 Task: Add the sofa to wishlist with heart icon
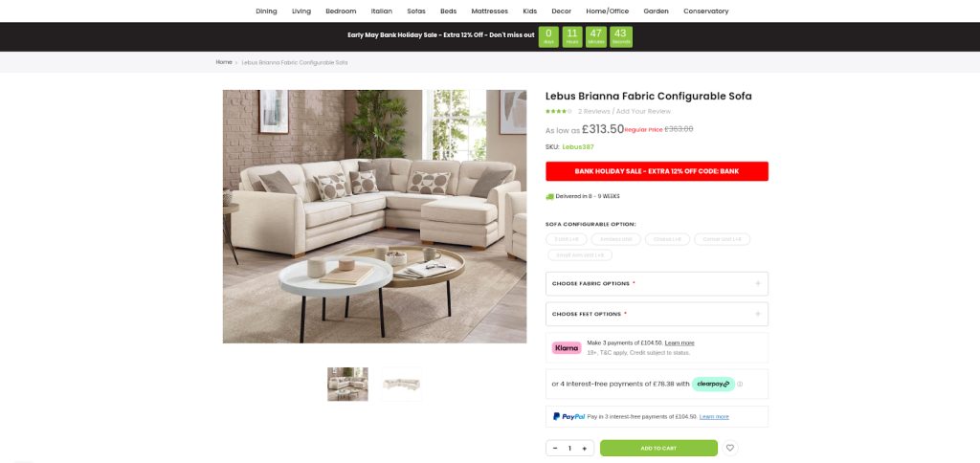tap(730, 448)
